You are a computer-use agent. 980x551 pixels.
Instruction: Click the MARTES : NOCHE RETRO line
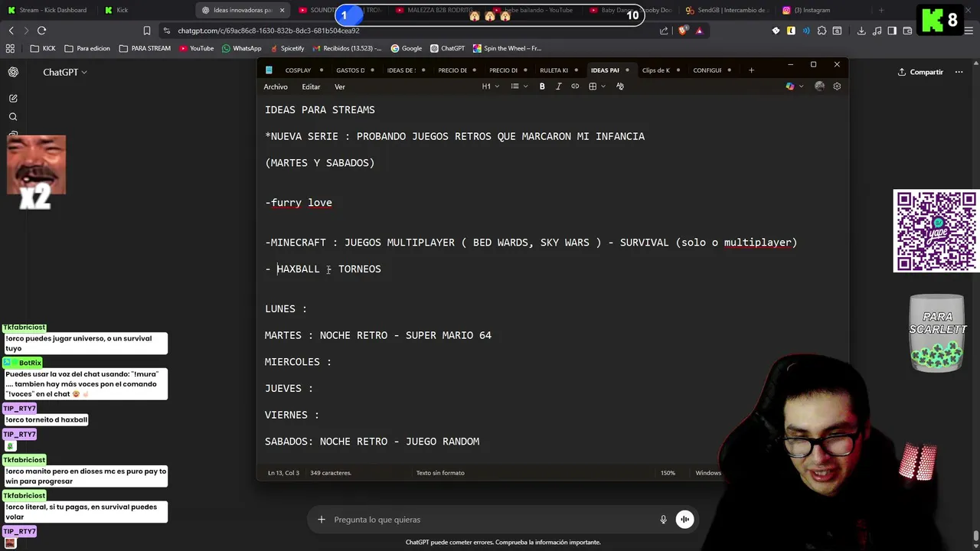[378, 335]
